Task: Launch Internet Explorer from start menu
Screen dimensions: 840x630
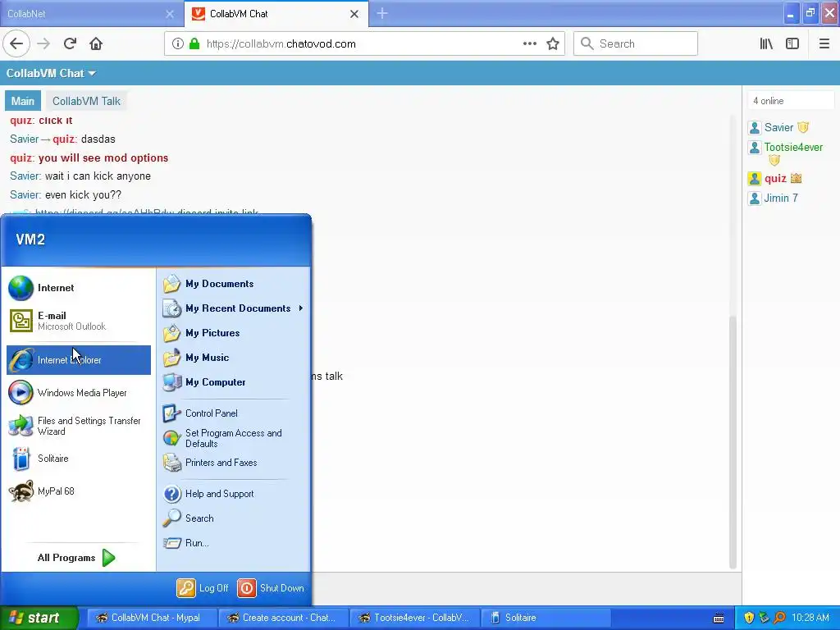Action: (78, 360)
